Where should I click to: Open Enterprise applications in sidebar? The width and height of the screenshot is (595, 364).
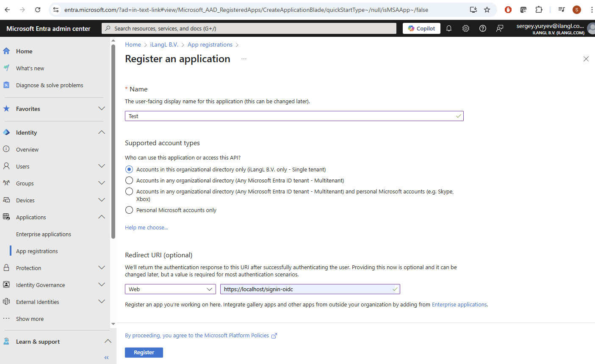pos(44,234)
